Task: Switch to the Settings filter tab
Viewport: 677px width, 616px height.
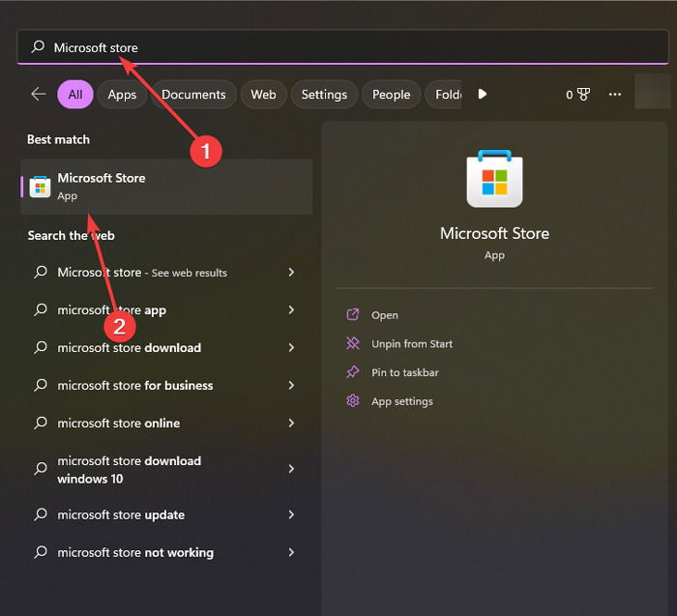Action: pos(324,94)
